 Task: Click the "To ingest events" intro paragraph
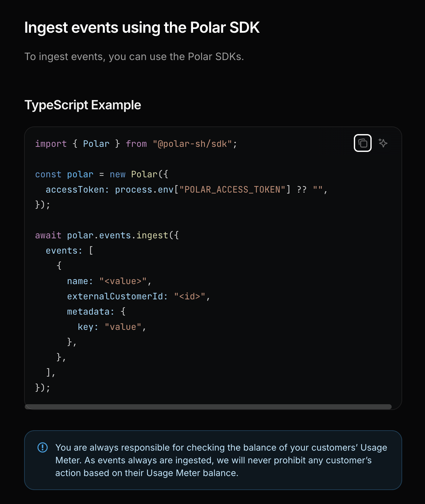(x=134, y=57)
